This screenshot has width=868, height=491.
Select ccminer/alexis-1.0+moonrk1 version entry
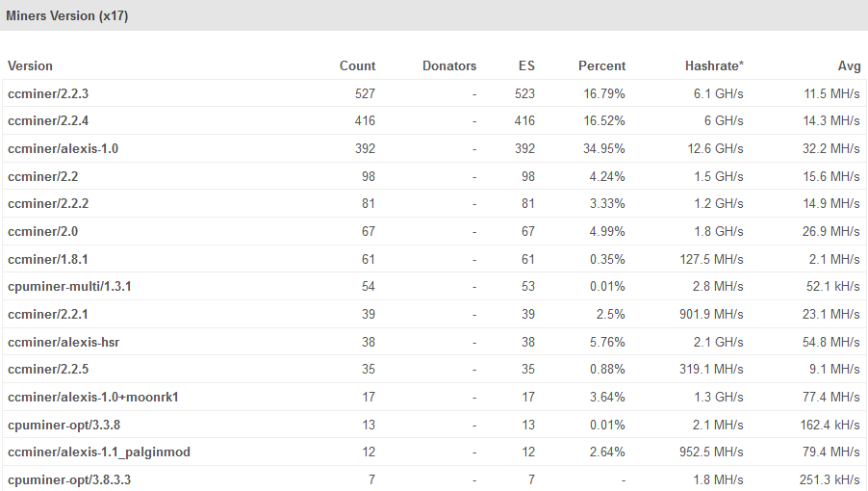point(93,398)
